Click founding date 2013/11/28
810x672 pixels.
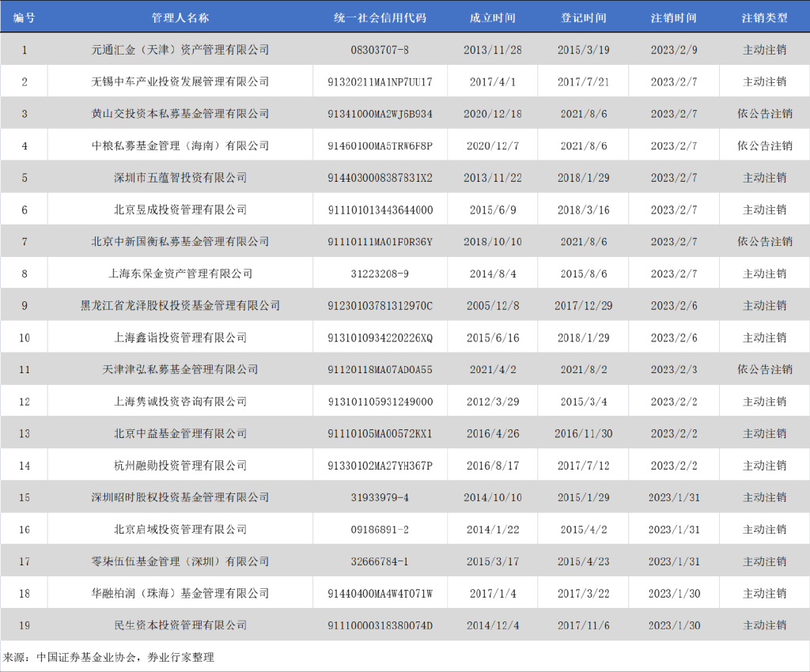[x=492, y=50]
